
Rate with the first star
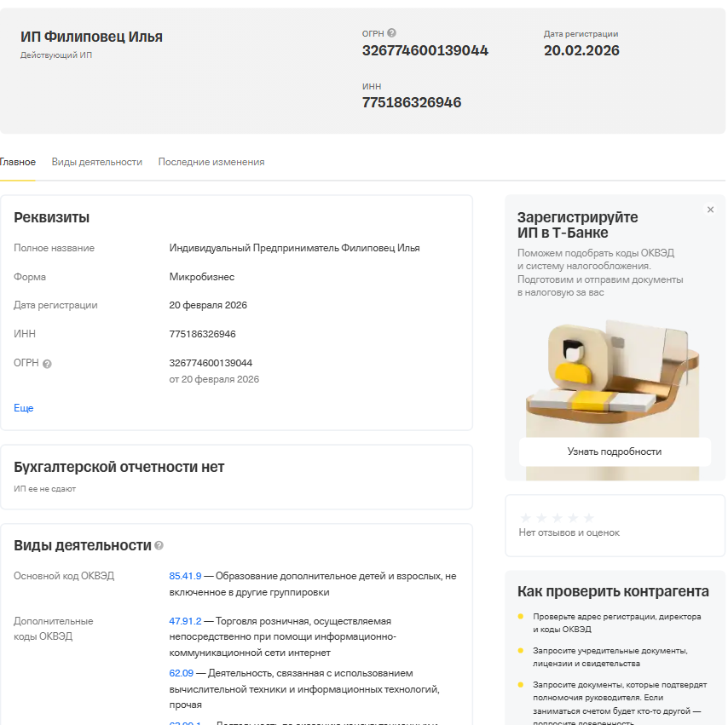tap(525, 517)
